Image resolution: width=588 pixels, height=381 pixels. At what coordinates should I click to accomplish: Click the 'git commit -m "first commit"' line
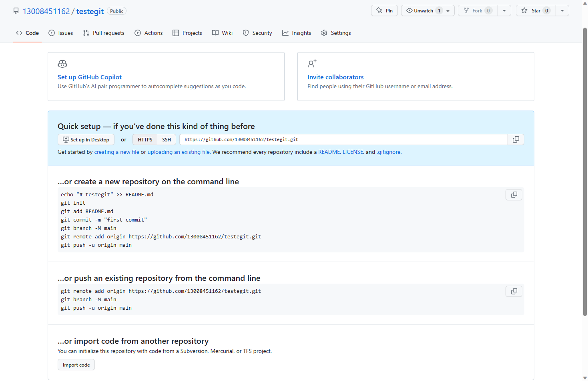tap(104, 220)
